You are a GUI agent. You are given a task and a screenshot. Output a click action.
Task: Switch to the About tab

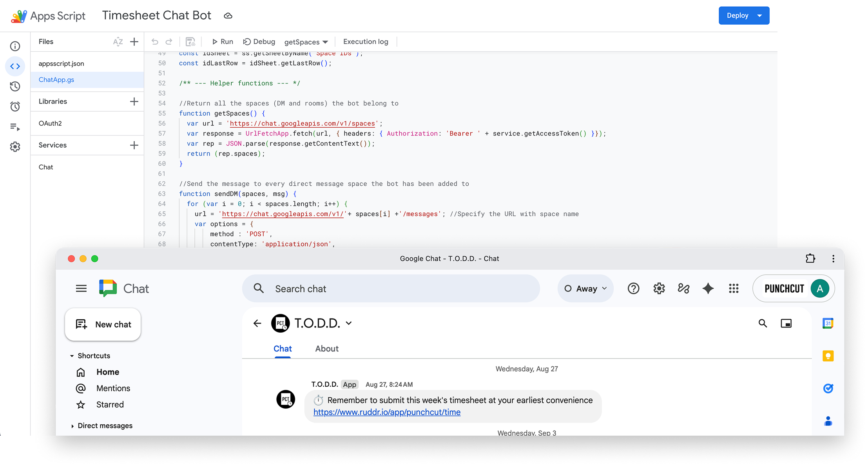326,349
